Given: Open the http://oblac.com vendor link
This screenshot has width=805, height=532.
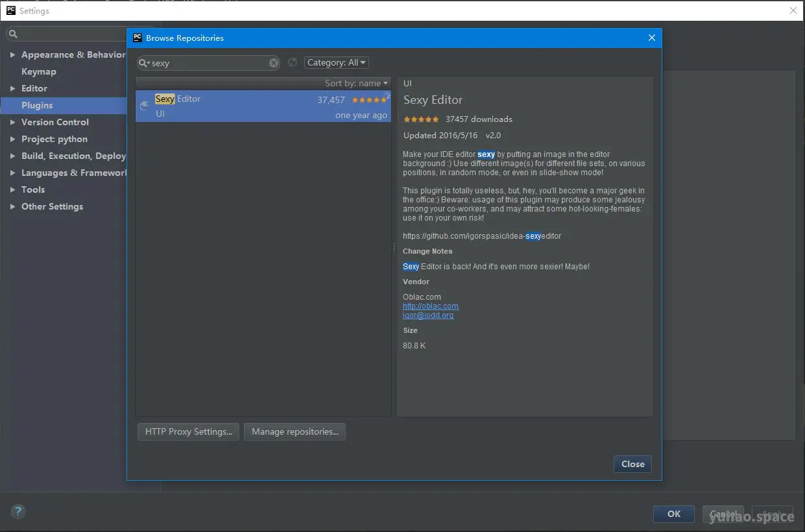Looking at the screenshot, I should (430, 306).
